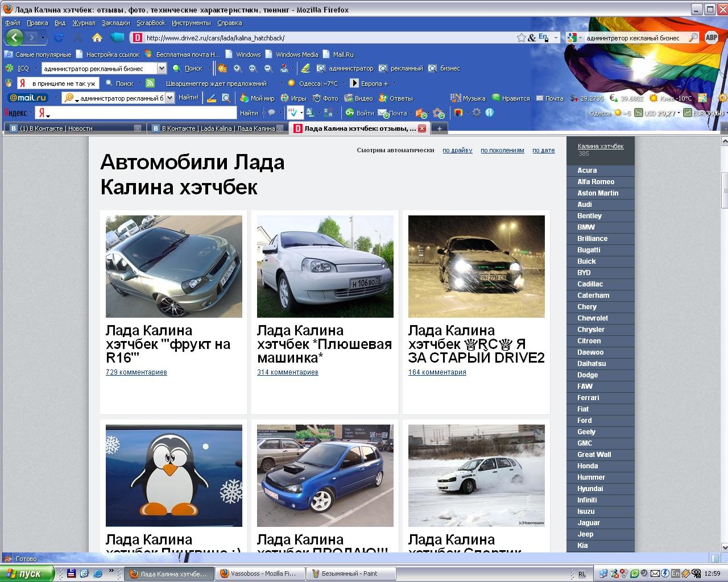Switch to Vassoboss Firefox window in taskbar
Viewport: 728px width, 582px height.
click(x=260, y=574)
